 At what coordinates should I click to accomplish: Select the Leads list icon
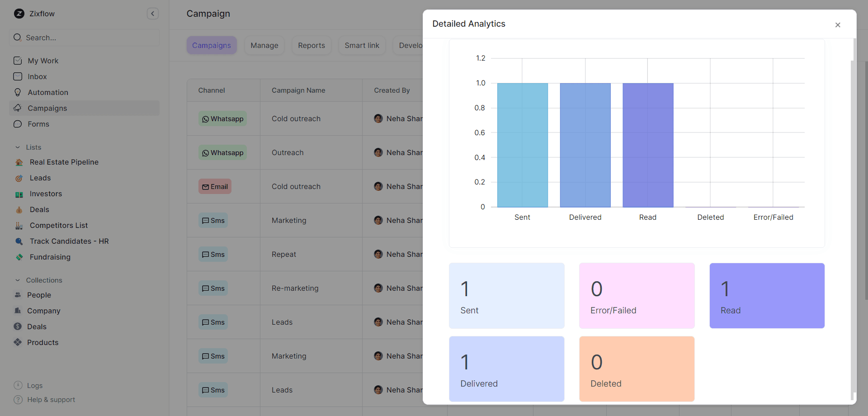[x=19, y=178]
